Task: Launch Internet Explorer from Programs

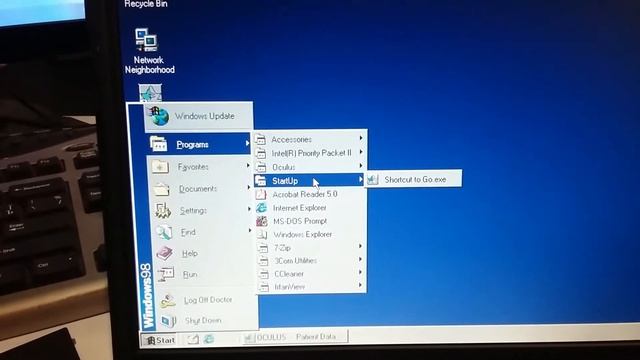Action: [x=310, y=208]
